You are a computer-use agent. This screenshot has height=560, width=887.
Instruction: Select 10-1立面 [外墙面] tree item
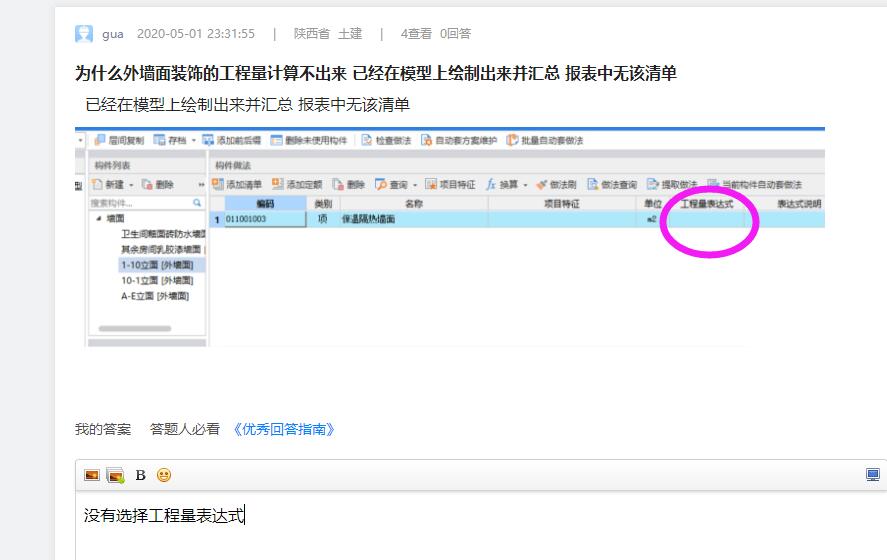(x=157, y=281)
